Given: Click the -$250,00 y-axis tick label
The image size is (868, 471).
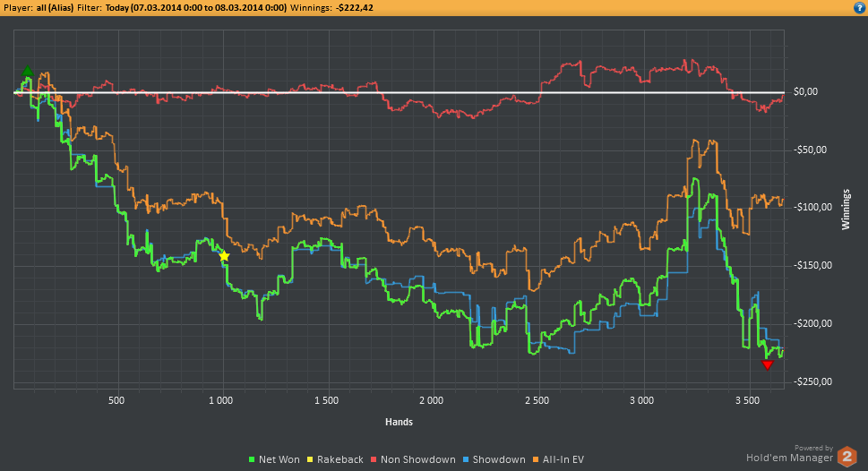Looking at the screenshot, I should (813, 381).
